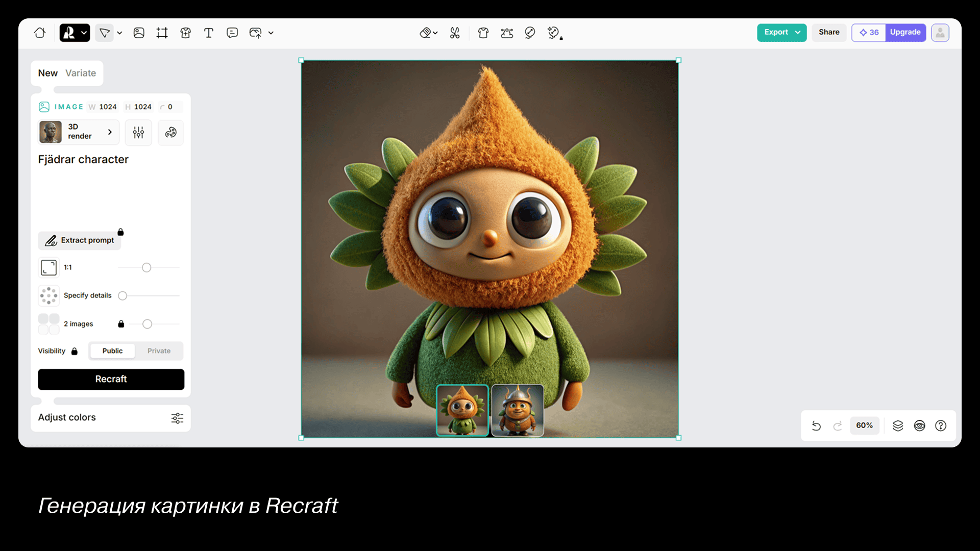Viewport: 980px width, 551px height.
Task: Adjust the aspect ratio slider handle
Action: click(x=146, y=267)
